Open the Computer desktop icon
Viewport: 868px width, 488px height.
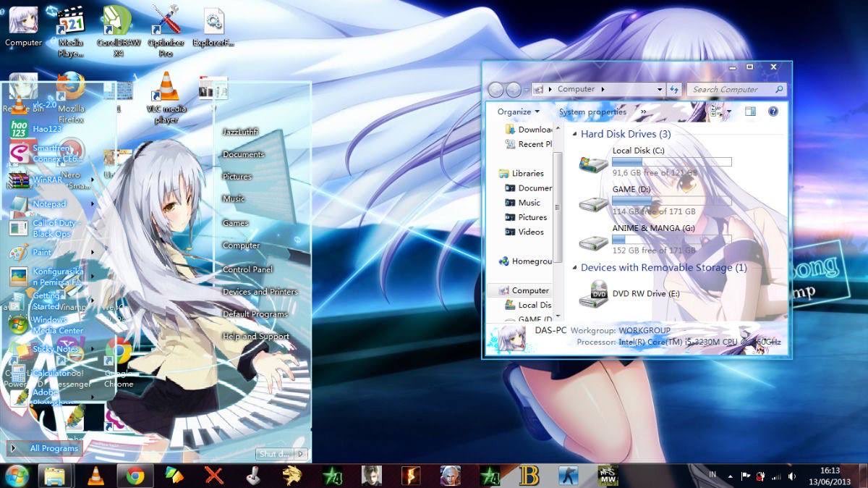click(23, 26)
